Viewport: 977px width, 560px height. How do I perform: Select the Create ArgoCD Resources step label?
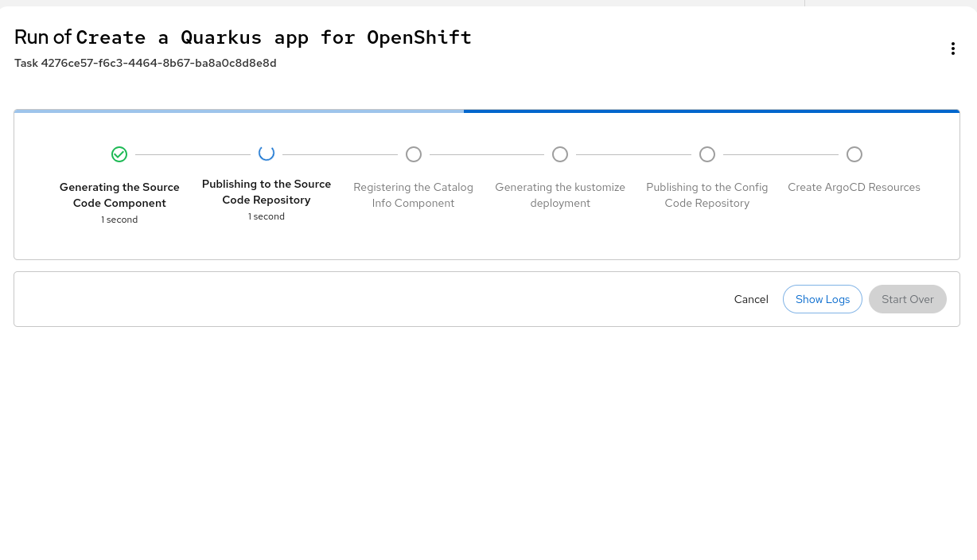pyautogui.click(x=854, y=187)
